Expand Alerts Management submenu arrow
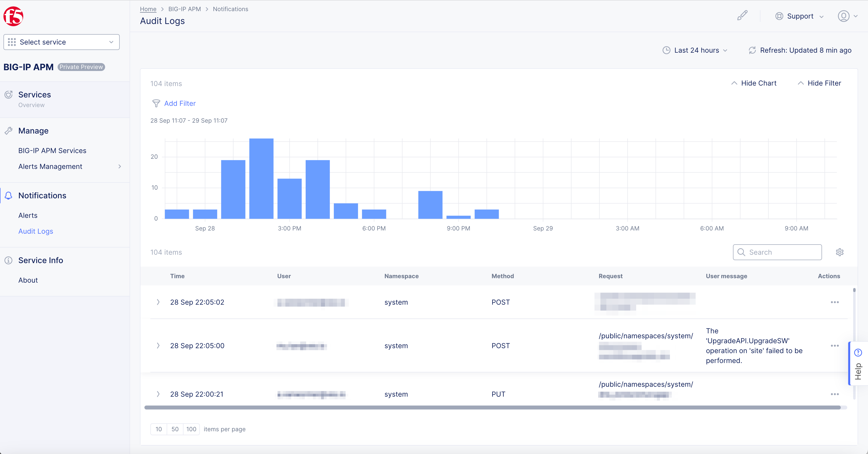The image size is (868, 454). tap(119, 166)
